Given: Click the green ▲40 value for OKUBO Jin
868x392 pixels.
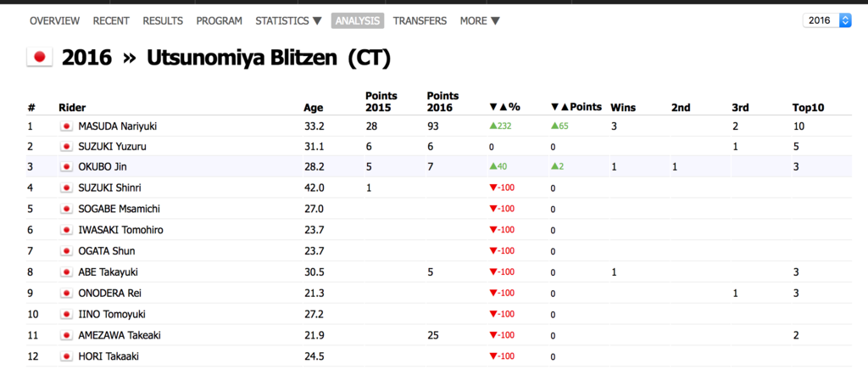Looking at the screenshot, I should tap(498, 167).
